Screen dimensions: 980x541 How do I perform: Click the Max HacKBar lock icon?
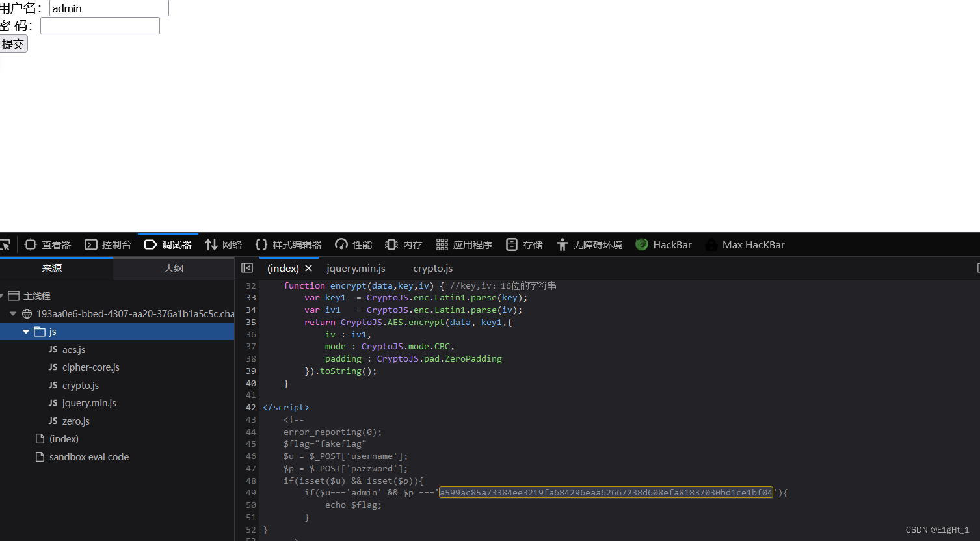click(711, 244)
